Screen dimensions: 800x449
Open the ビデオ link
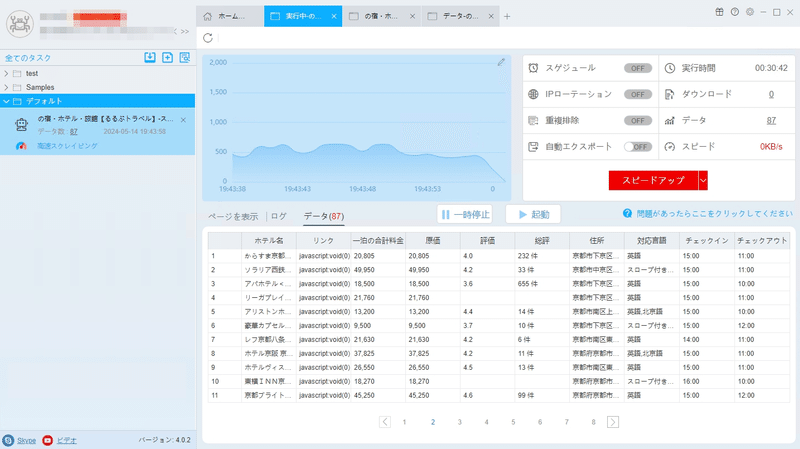(x=66, y=440)
